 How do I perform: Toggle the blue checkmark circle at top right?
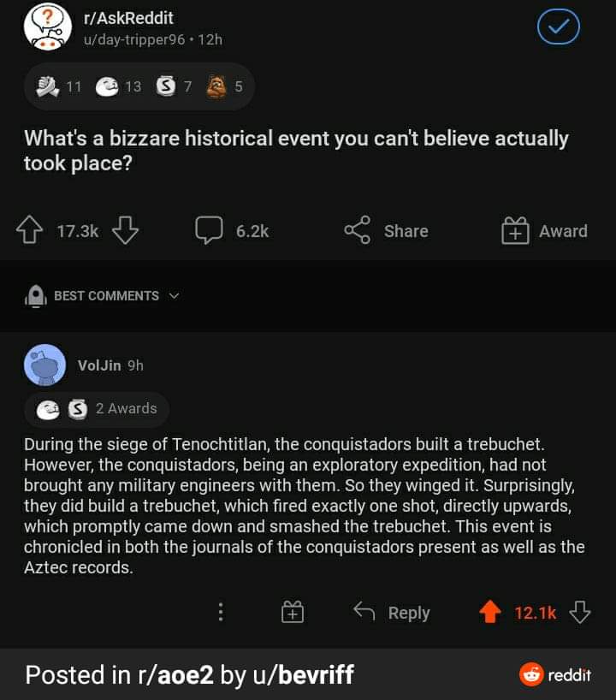click(x=559, y=27)
